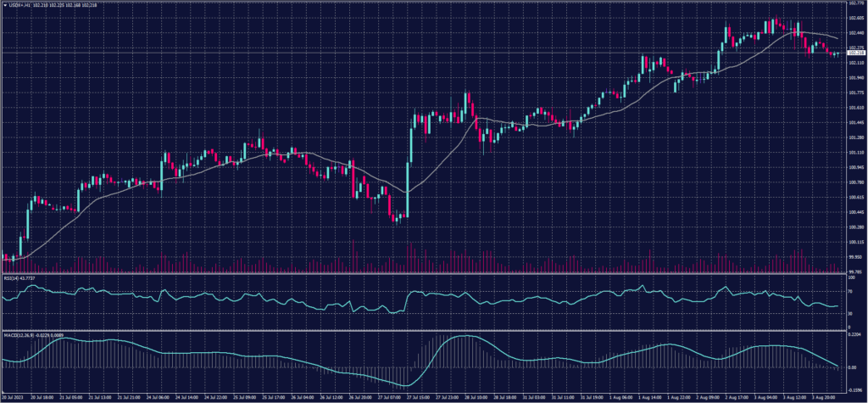The image size is (868, 403).
Task: Click the 3 Aug 20:00 time label
Action: pos(824,396)
